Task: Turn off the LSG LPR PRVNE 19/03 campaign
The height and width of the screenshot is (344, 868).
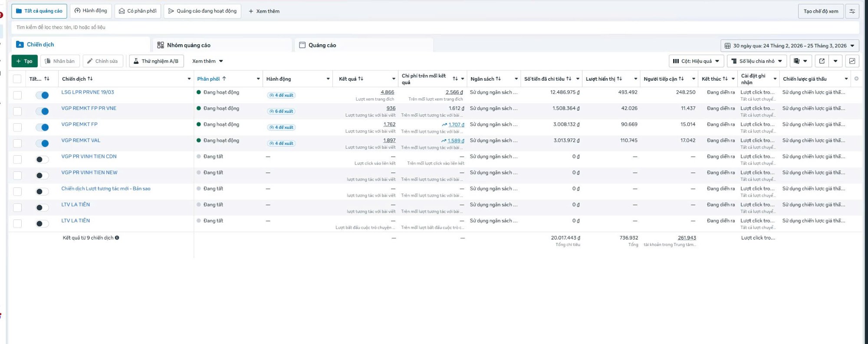Action: point(42,95)
